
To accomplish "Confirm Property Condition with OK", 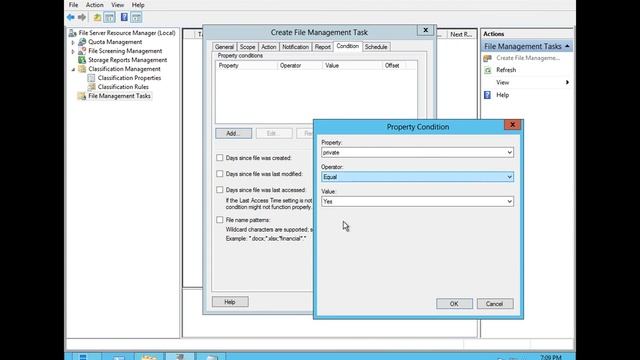I will click(x=454, y=304).
